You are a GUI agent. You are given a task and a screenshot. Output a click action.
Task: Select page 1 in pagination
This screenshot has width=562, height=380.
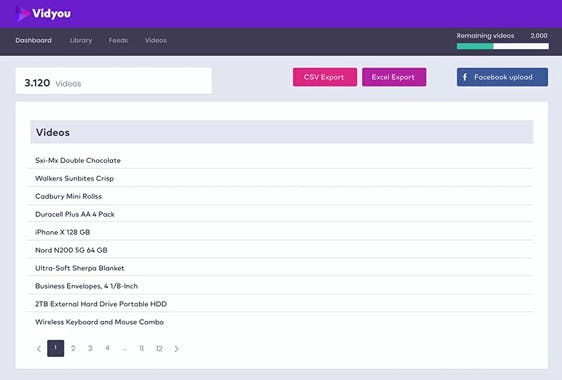click(56, 348)
